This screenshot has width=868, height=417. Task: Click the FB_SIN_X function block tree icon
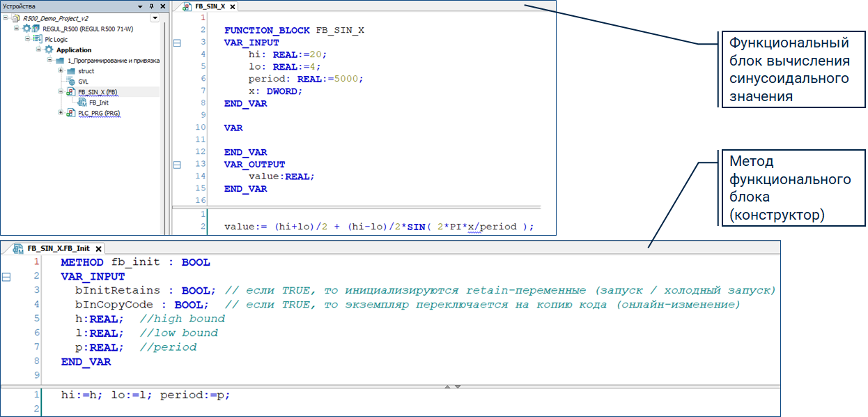pos(71,92)
